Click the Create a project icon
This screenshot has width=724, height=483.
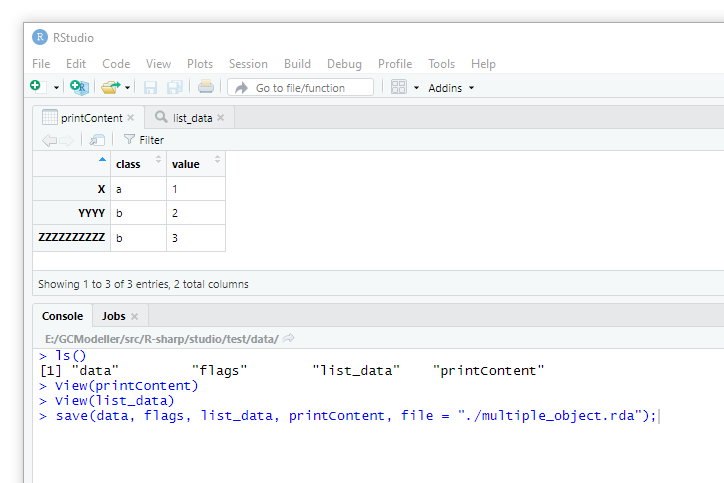[x=79, y=87]
